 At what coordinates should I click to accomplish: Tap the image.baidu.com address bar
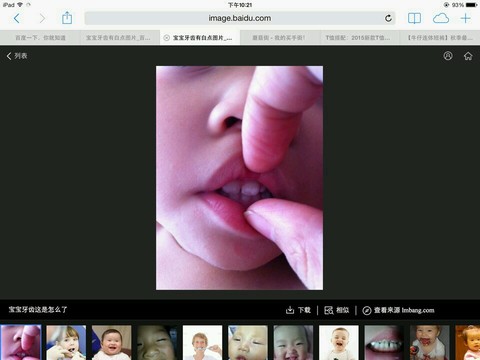click(x=240, y=18)
